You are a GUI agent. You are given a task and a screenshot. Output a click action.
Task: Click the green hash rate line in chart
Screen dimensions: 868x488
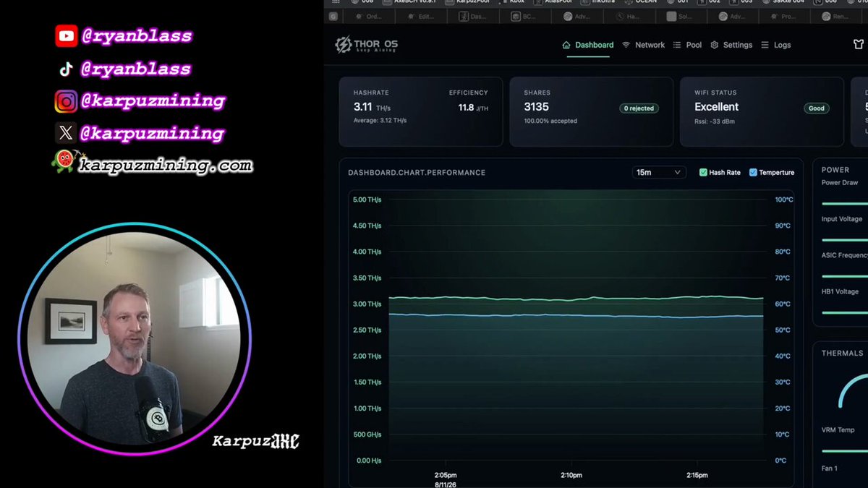pyautogui.click(x=576, y=298)
